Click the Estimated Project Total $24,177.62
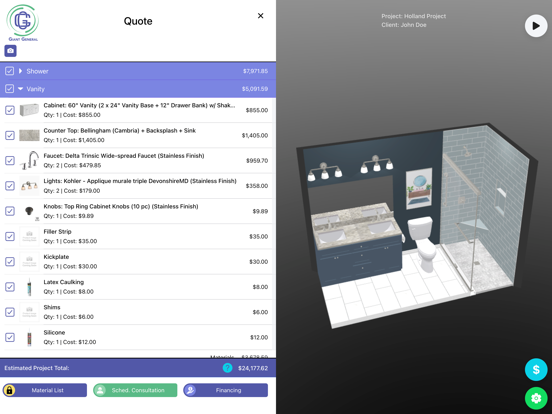The width and height of the screenshot is (552, 414). pos(253,368)
